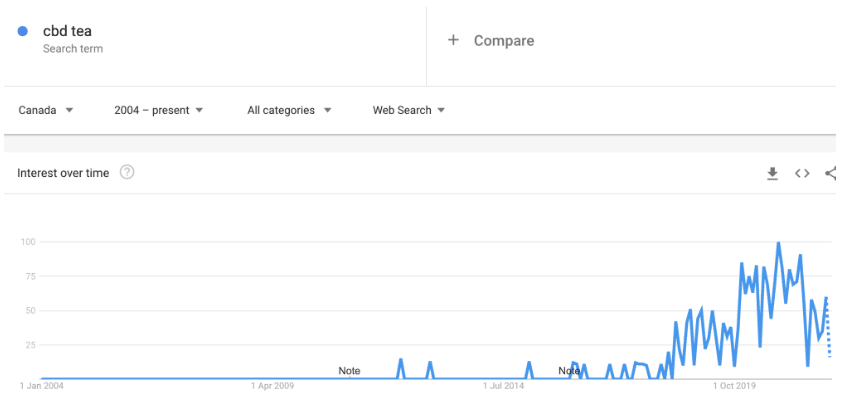Open the Interest over time help icon
The height and width of the screenshot is (406, 844).
[127, 173]
